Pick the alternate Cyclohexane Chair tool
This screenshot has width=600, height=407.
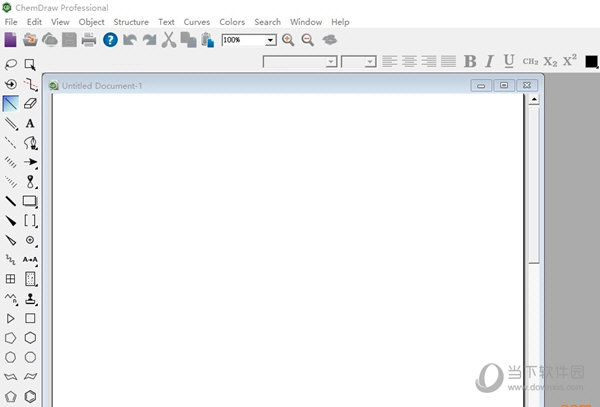click(x=30, y=377)
